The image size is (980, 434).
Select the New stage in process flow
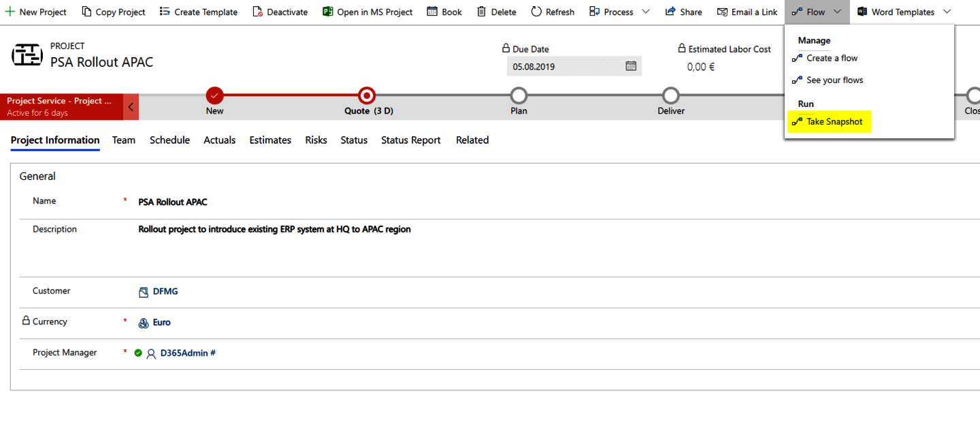click(214, 95)
